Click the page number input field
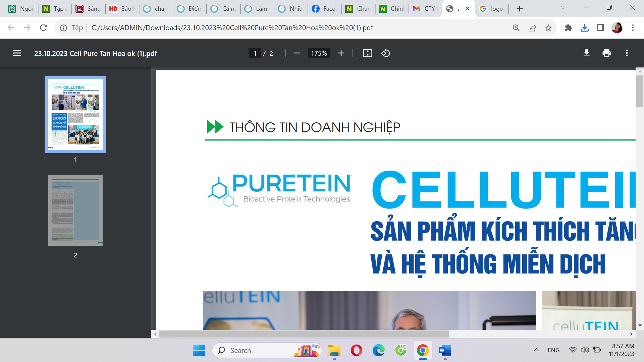The width and height of the screenshot is (644, 362). [255, 53]
